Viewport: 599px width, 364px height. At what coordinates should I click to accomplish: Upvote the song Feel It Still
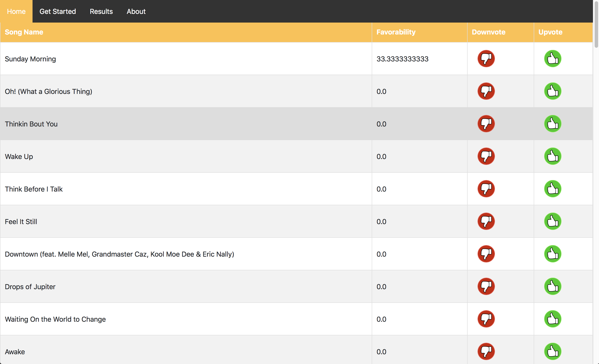tap(552, 221)
